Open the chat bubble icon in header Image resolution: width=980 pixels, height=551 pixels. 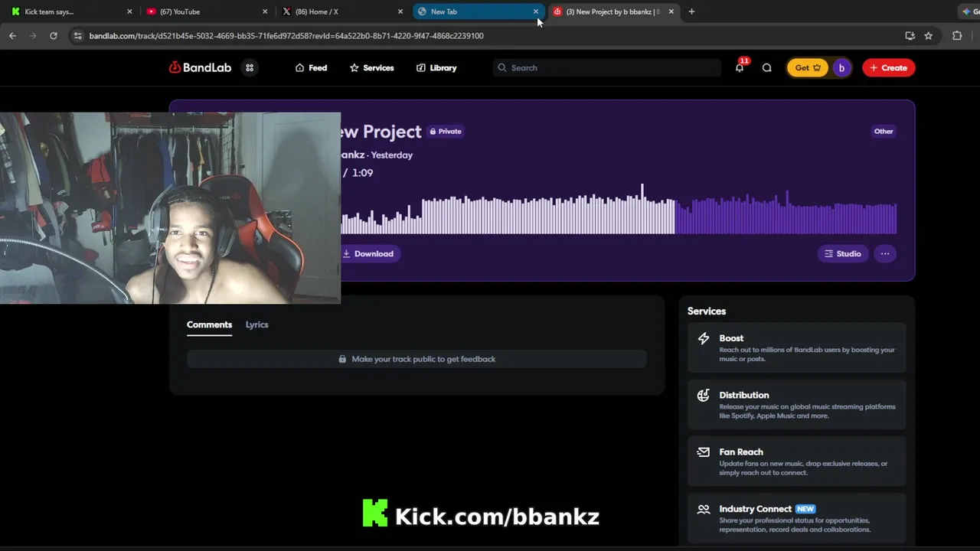pyautogui.click(x=766, y=67)
